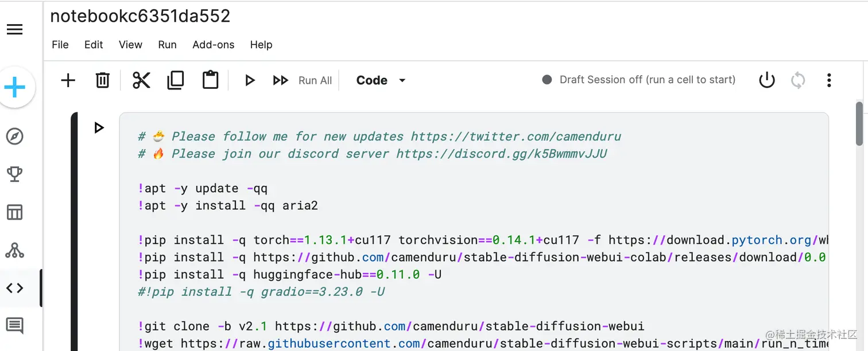Screen dimensions: 868x351
Task: Open the Add-ons menu
Action: (214, 45)
